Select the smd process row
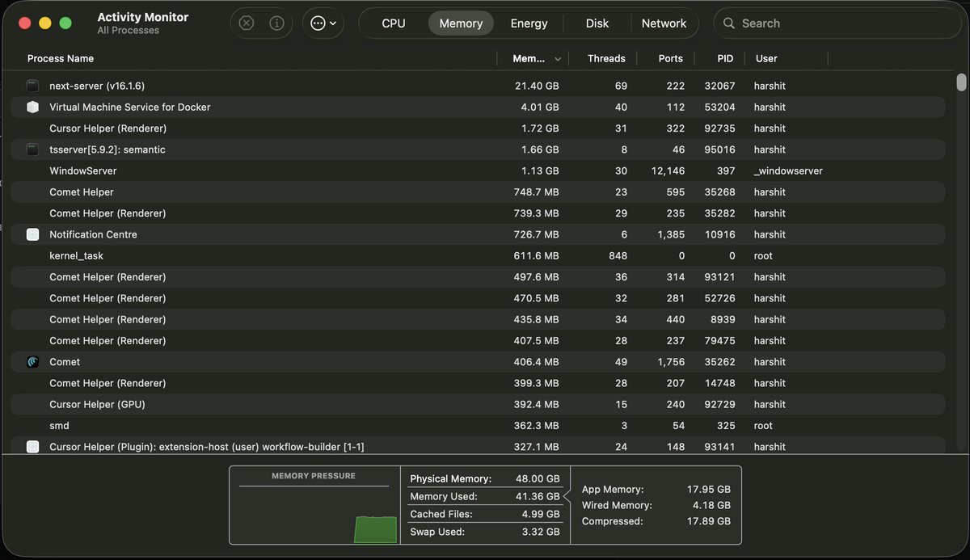Image resolution: width=970 pixels, height=560 pixels. pyautogui.click(x=477, y=426)
